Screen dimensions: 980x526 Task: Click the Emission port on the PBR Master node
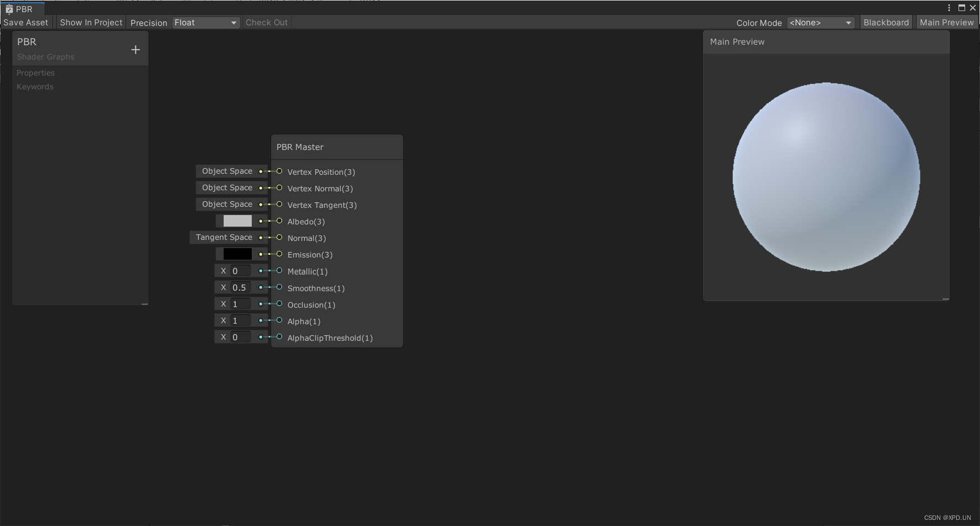pos(278,254)
